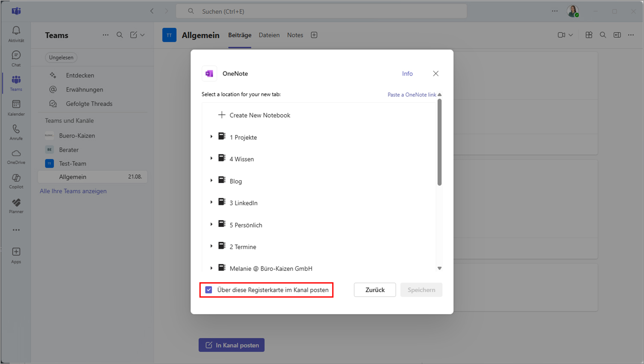
Task: Open OneDrive cloud icon in sidebar
Action: tap(16, 156)
